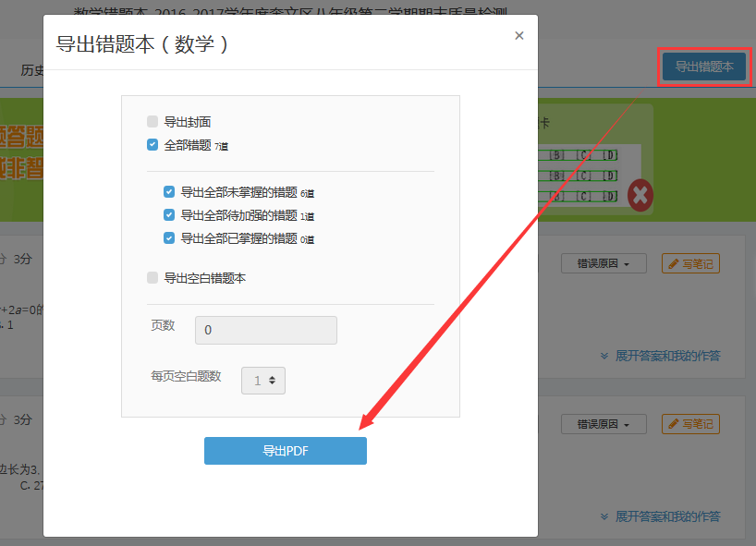This screenshot has height=546, width=756.
Task: Enable the 导出空白错题本 checkbox
Action: point(152,277)
